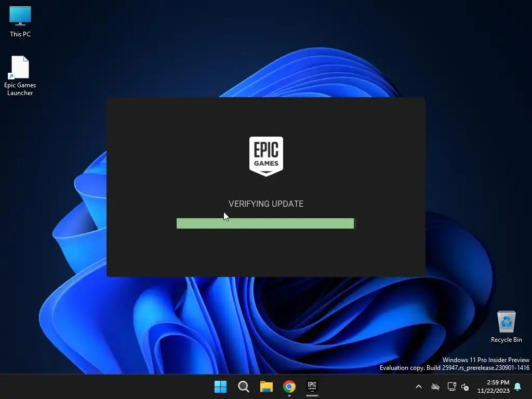Open network status tray icon
Screen dimensions: 532x399
point(451,387)
